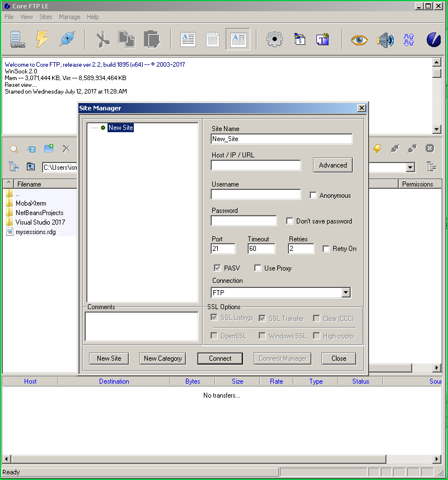This screenshot has height=480, width=448.
Task: Click the New Category button
Action: [163, 358]
